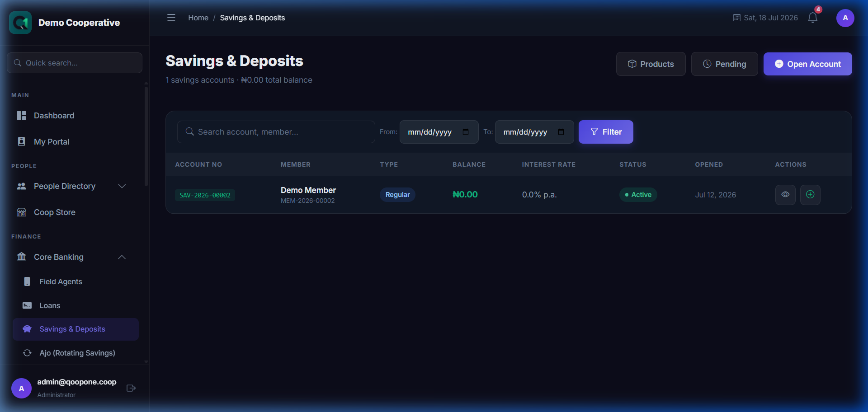Viewport: 868px width, 412px height.
Task: Click the Type column header
Action: 389,164
